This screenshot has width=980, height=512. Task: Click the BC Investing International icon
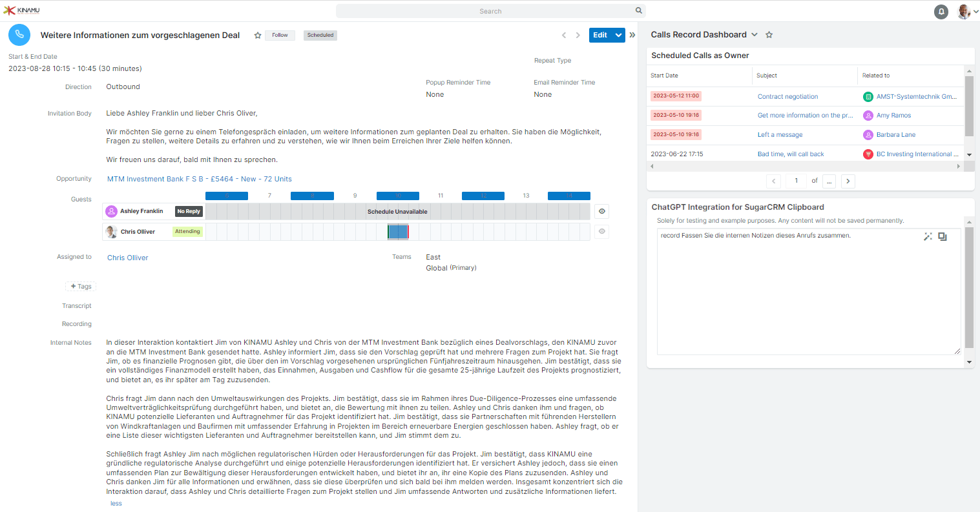coord(868,154)
